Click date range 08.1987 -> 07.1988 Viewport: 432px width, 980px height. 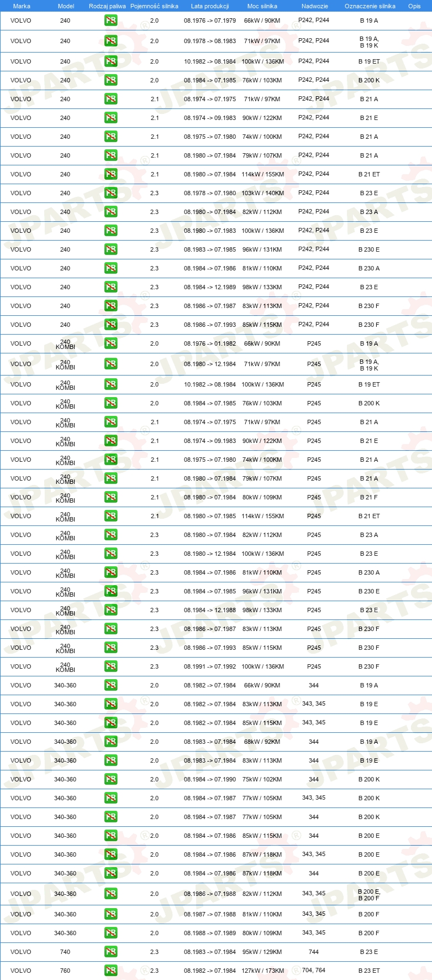[x=210, y=914]
